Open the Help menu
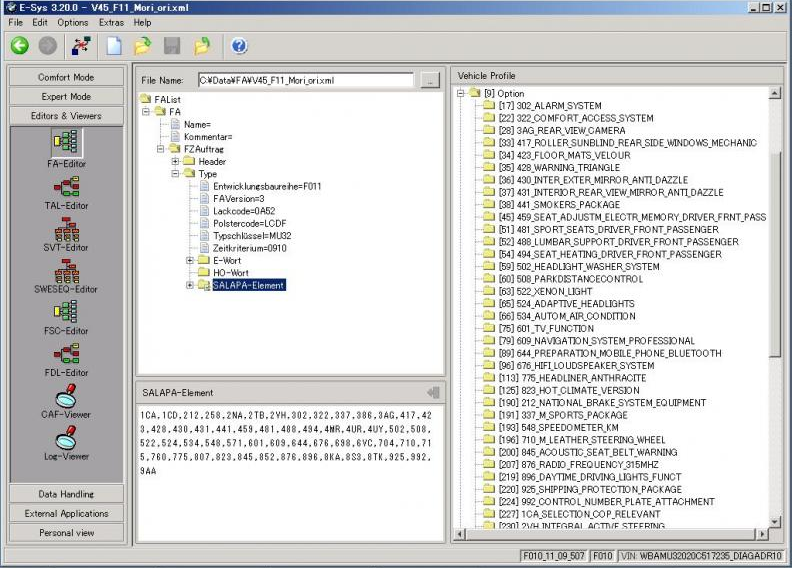 pyautogui.click(x=142, y=23)
